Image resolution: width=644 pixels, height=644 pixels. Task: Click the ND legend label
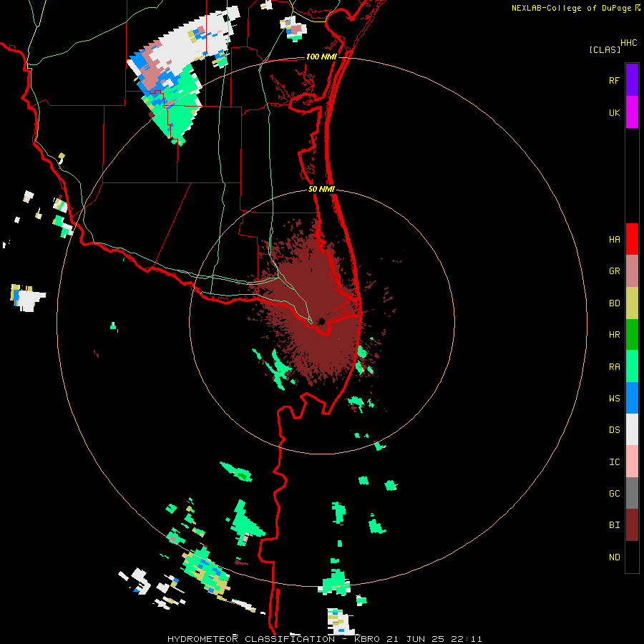coord(614,557)
